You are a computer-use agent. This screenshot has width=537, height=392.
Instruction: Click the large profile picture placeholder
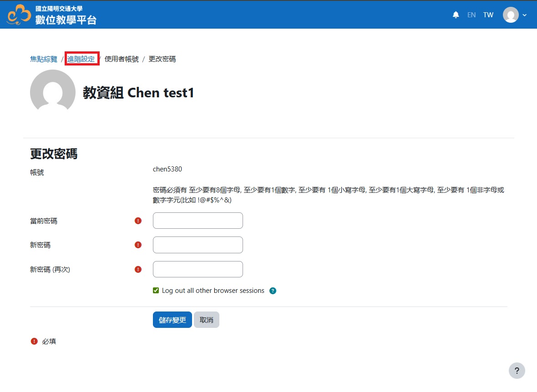53,92
